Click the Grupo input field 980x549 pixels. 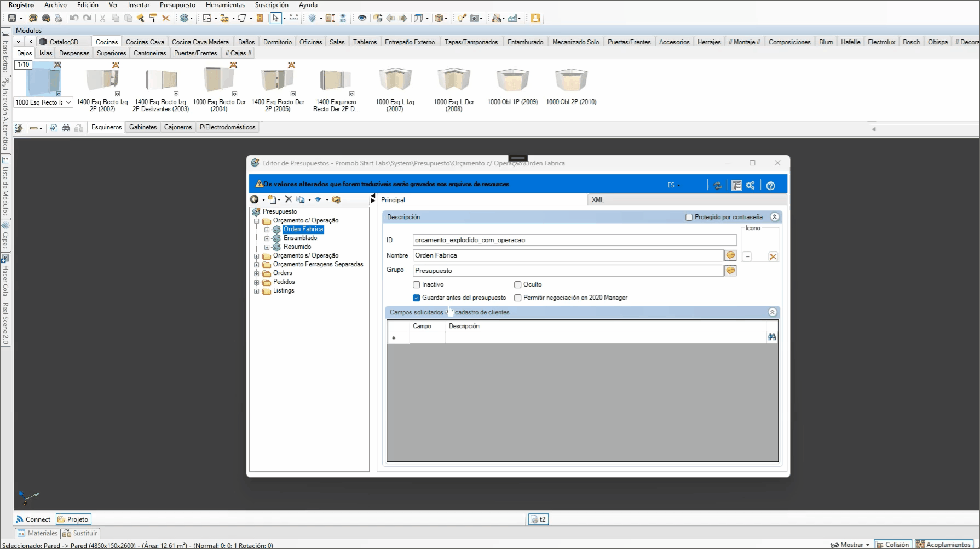(x=568, y=271)
